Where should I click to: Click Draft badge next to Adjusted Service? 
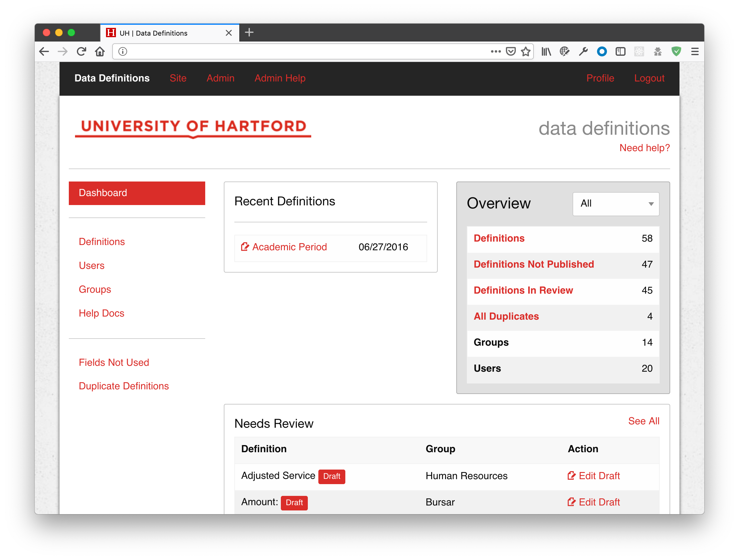click(x=332, y=476)
